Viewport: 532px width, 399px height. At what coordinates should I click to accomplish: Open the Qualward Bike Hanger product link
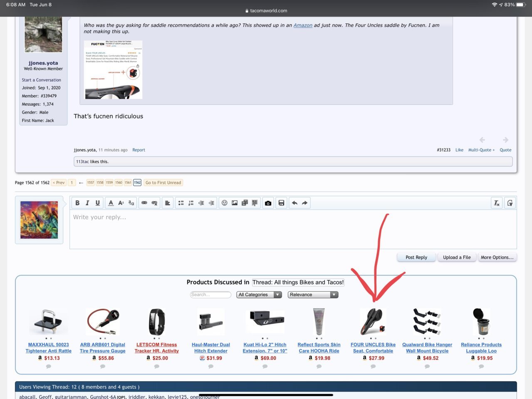427,348
